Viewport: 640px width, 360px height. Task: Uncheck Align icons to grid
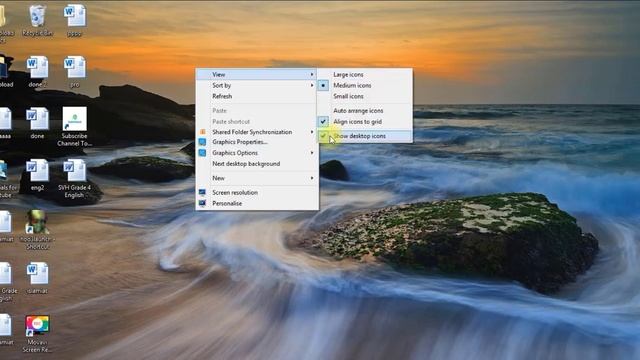(x=365, y=122)
